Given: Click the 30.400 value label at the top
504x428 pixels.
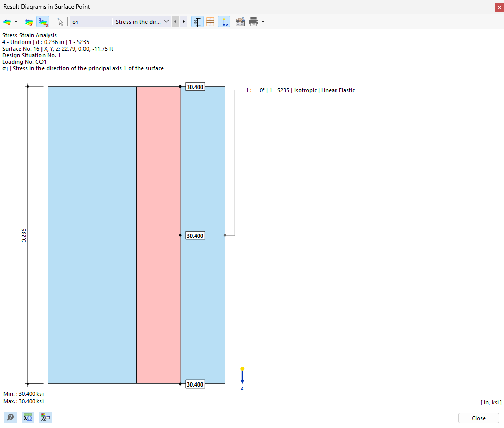Looking at the screenshot, I should 195,87.
